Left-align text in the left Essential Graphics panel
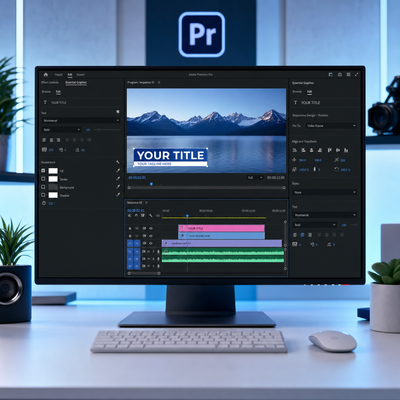Image resolution: width=400 pixels, height=400 pixels. pyautogui.click(x=44, y=140)
